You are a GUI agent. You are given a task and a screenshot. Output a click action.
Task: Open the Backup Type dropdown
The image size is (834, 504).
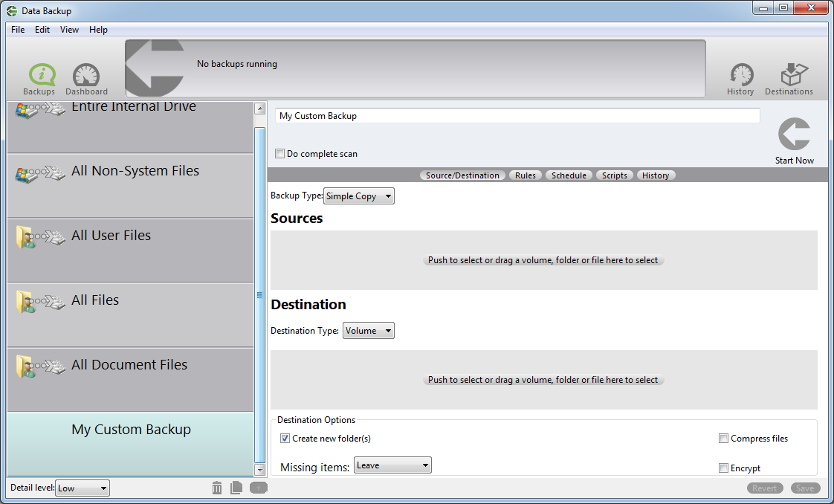(359, 196)
